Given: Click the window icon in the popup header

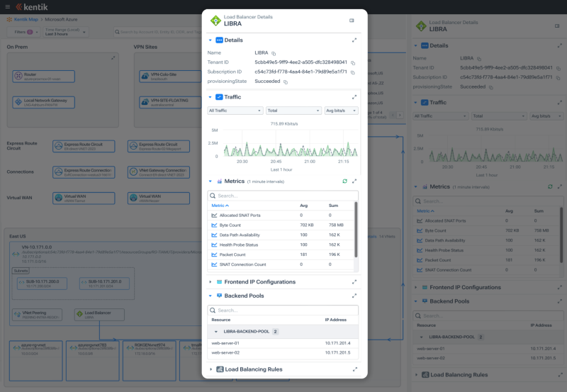Looking at the screenshot, I should coord(352,21).
